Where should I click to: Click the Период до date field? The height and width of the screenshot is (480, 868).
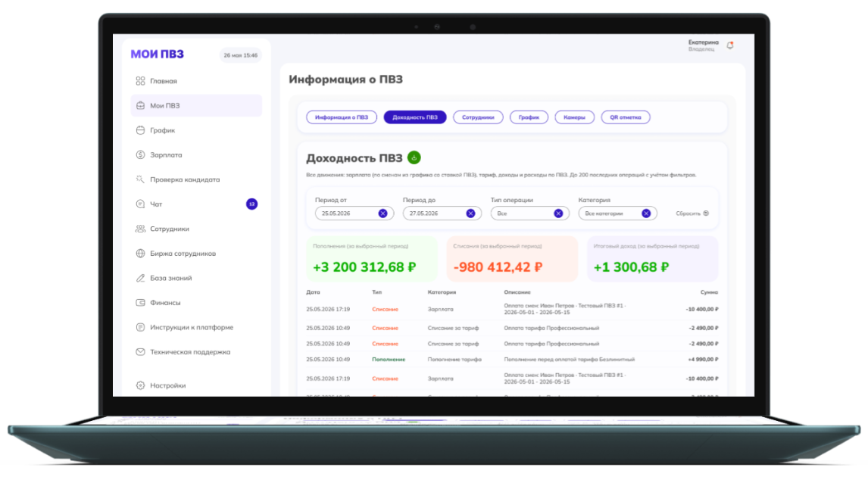coord(442,214)
